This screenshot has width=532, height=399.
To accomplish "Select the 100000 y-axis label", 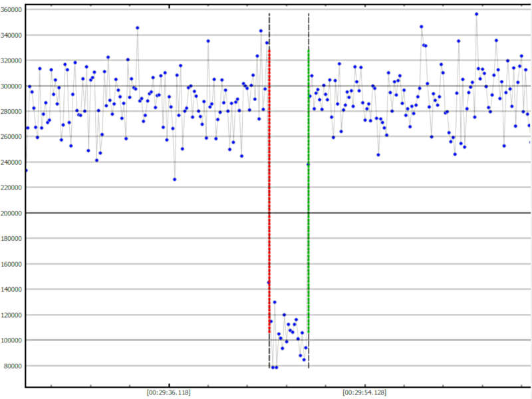I will [12, 340].
